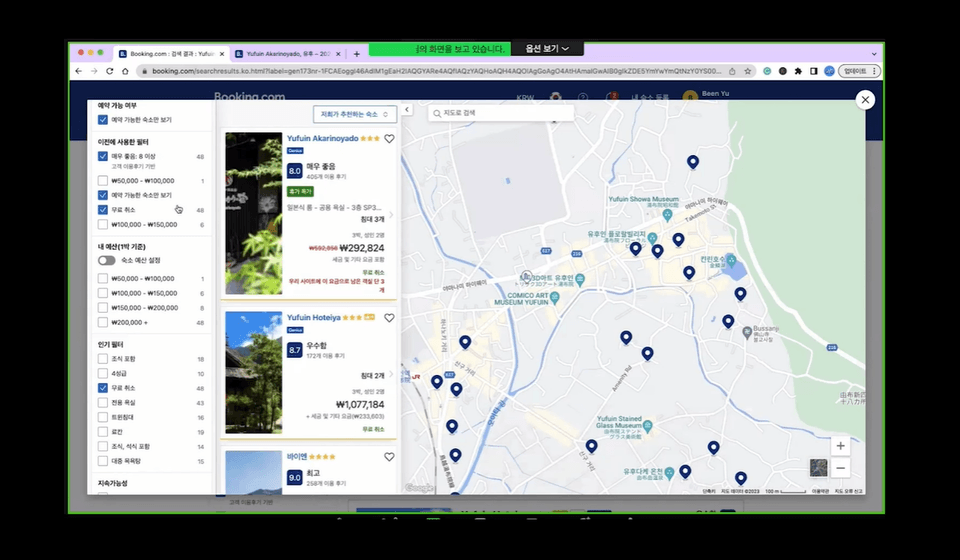Close the map overlay with the X button

(x=865, y=100)
